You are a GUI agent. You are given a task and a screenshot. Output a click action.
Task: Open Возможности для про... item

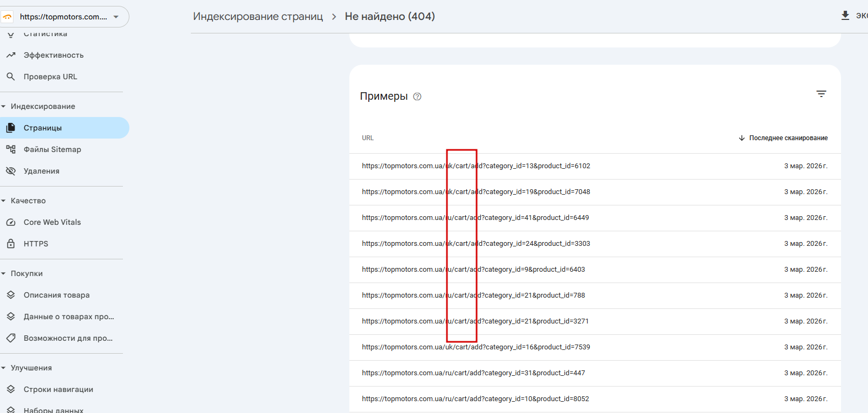[64, 338]
